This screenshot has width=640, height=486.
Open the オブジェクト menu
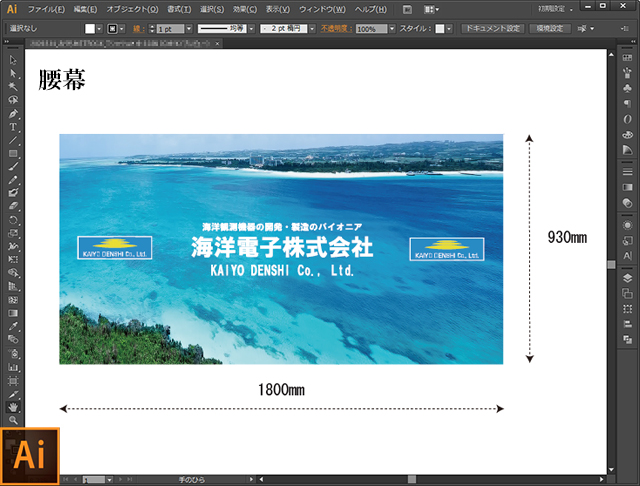point(132,9)
